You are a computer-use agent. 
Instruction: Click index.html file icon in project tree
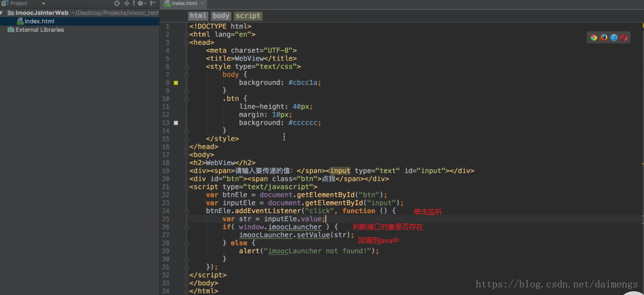coord(20,21)
